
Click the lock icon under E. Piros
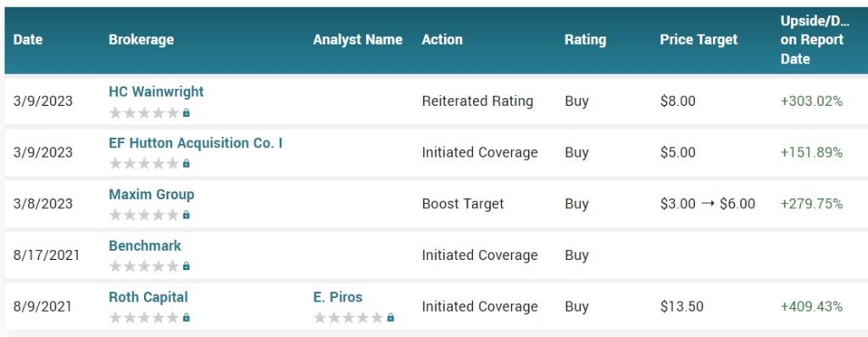(390, 318)
